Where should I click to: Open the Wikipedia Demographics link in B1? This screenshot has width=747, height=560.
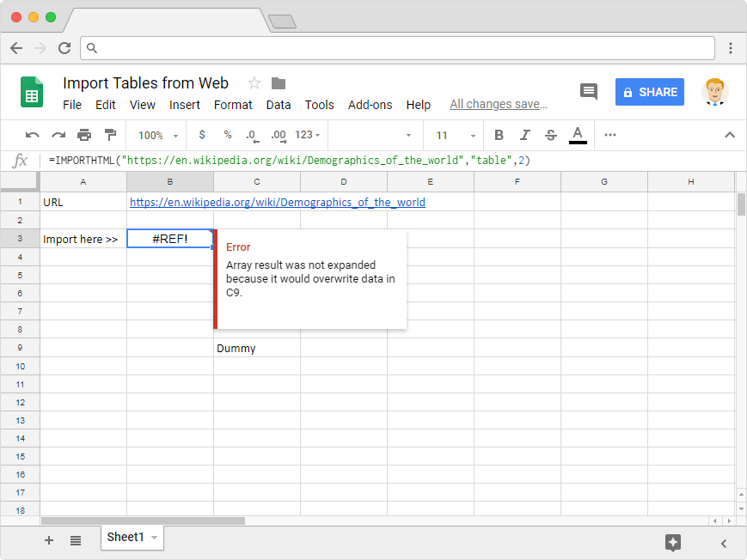(278, 203)
